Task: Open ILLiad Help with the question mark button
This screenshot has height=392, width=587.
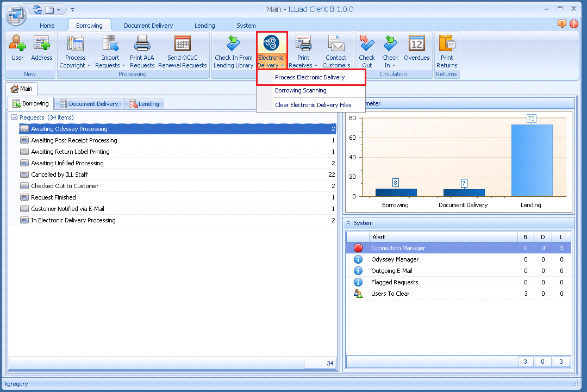Action: pos(574,24)
